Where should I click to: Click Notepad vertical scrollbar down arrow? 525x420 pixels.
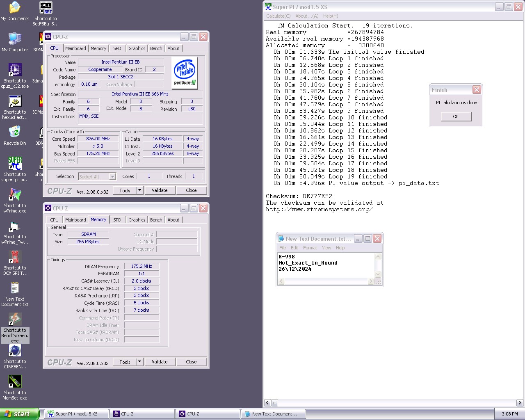(x=378, y=274)
